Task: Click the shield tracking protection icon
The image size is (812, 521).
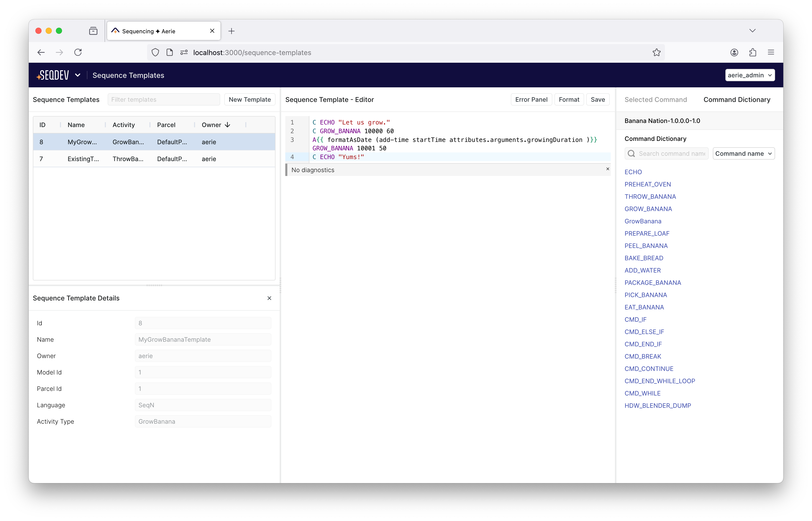Action: coord(155,53)
